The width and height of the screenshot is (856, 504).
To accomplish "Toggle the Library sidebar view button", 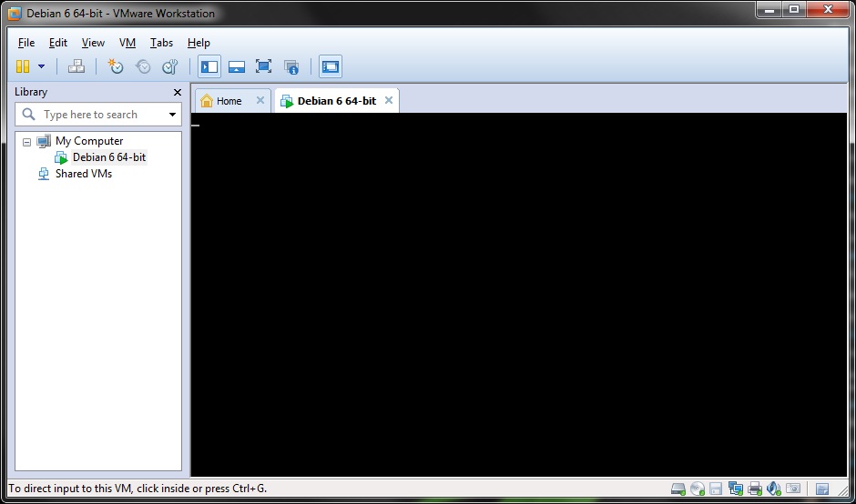I will tap(209, 66).
